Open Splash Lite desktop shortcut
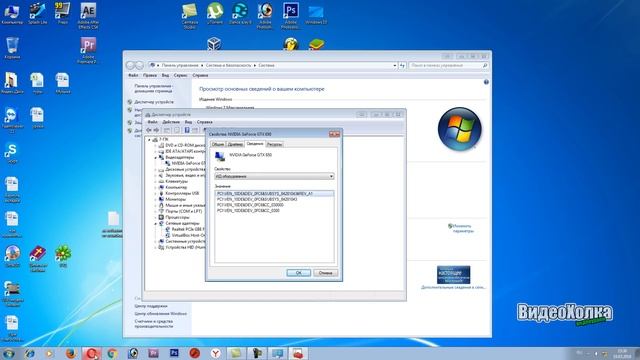Screen dimensions: 640x360 [38, 13]
